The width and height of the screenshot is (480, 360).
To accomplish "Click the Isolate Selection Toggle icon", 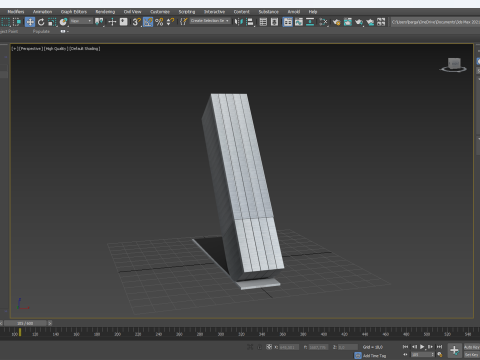I will (250, 347).
